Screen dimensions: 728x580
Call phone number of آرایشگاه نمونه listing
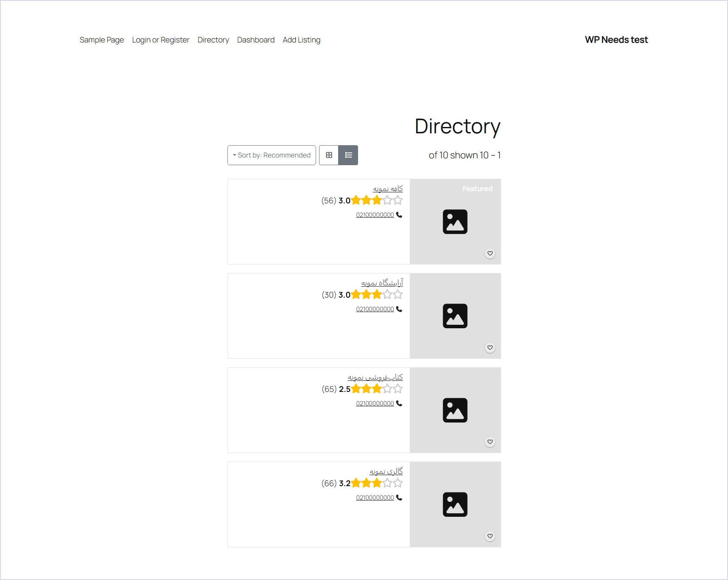tap(375, 309)
